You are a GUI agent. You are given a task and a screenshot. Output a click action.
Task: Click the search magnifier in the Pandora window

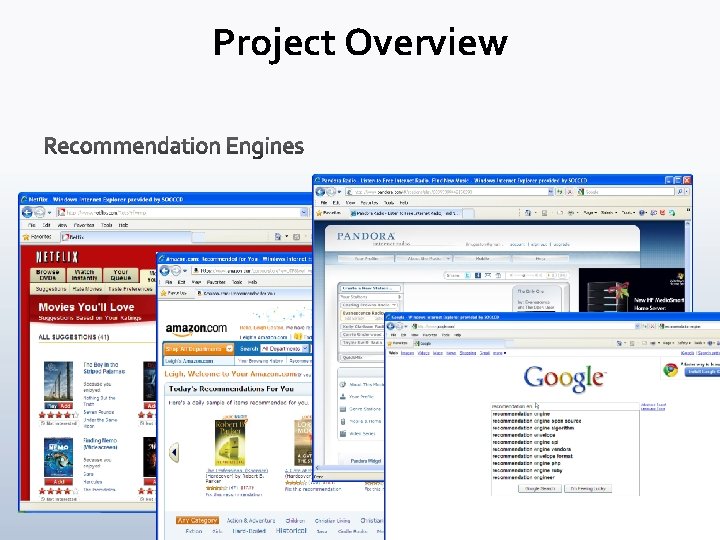pos(681,192)
